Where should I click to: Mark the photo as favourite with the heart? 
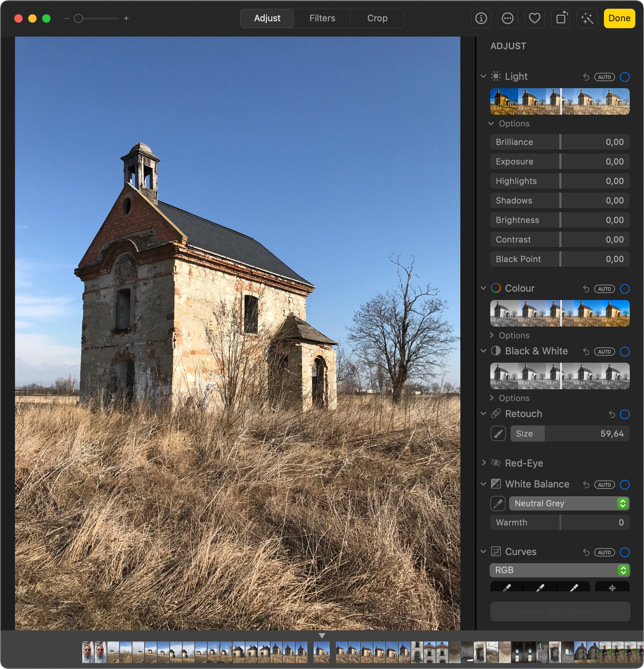[534, 18]
